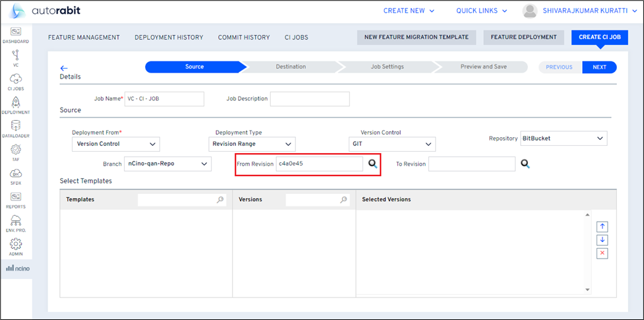Click the Next button
The height and width of the screenshot is (320, 644).
tap(599, 67)
